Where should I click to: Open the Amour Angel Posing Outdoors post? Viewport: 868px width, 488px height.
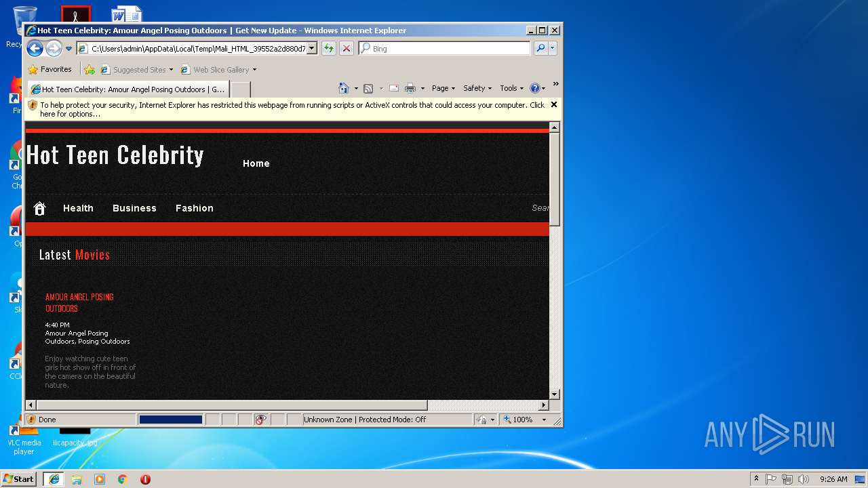pyautogui.click(x=79, y=302)
